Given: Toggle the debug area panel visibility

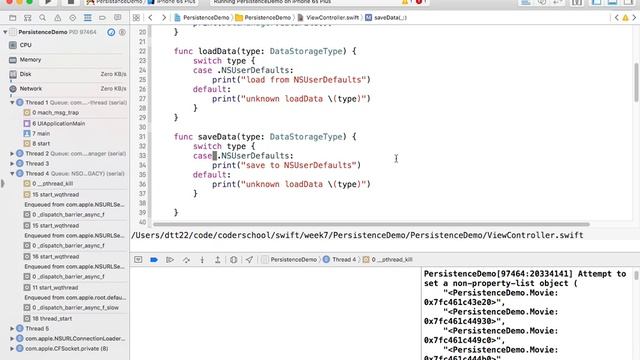Looking at the screenshot, I should click(x=612, y=2).
